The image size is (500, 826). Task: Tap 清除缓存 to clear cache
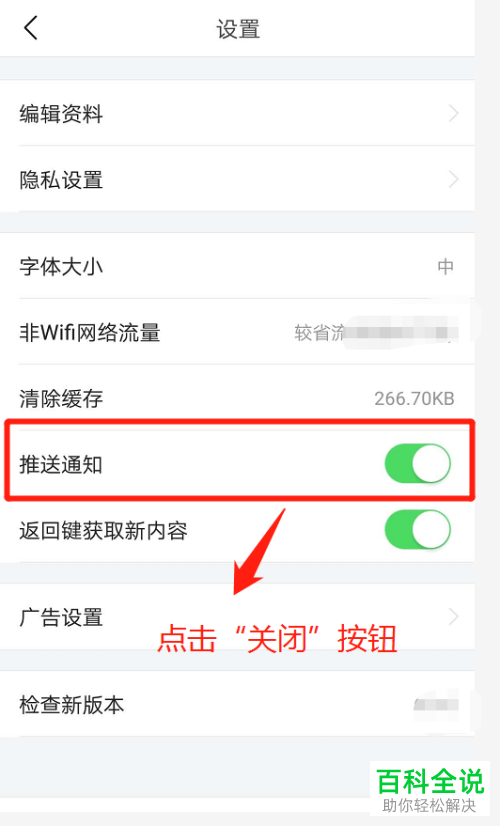point(237,398)
